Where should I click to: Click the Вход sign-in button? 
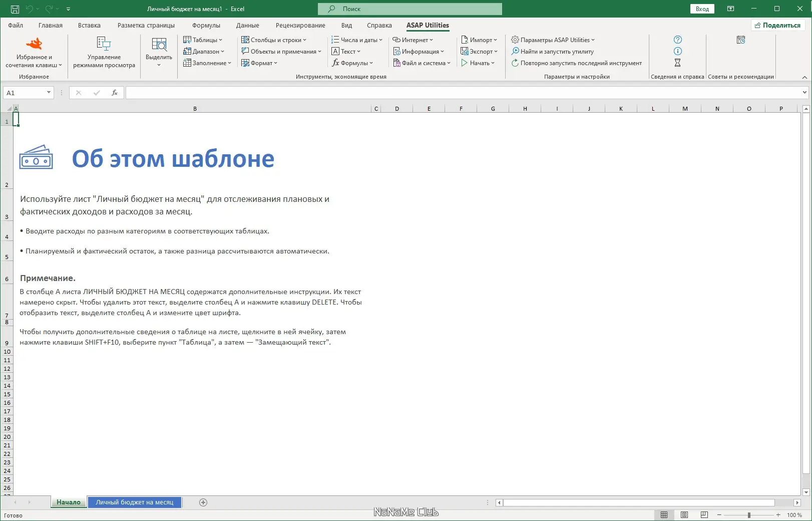[701, 9]
